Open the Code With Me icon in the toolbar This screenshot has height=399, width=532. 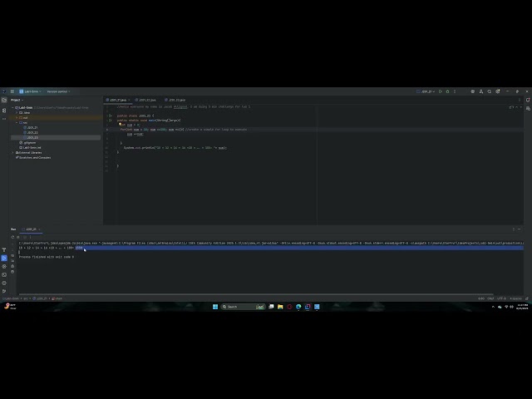tap(481, 91)
